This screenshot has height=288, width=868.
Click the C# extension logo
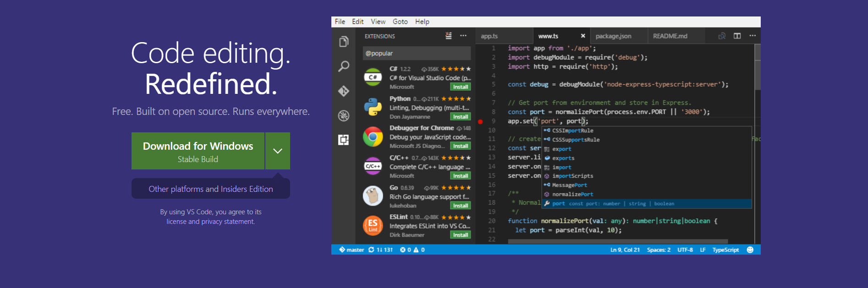[x=373, y=77]
